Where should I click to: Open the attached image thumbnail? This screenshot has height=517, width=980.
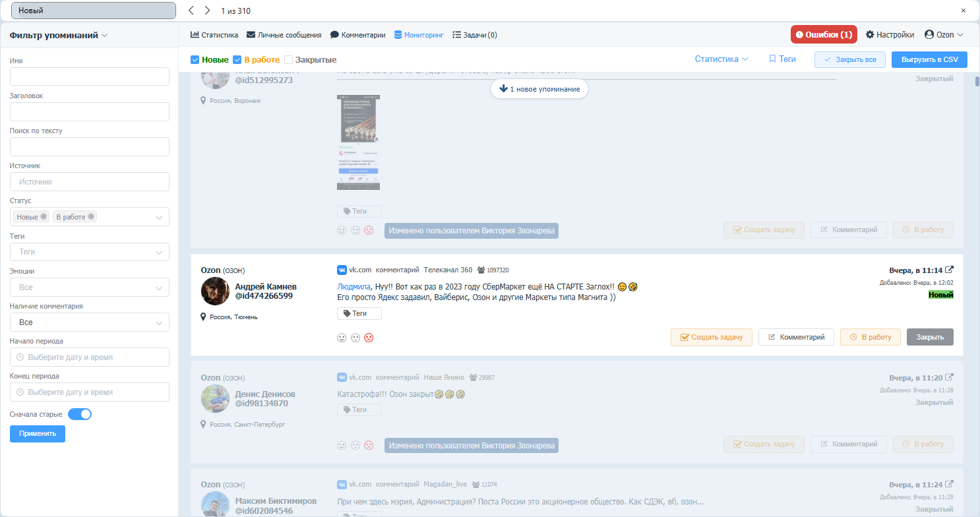[x=358, y=141]
